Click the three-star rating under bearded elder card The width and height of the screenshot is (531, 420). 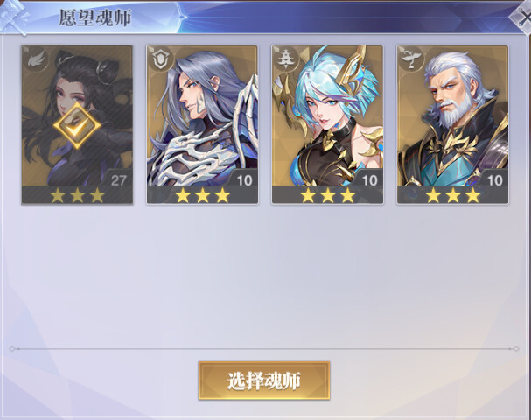(453, 195)
